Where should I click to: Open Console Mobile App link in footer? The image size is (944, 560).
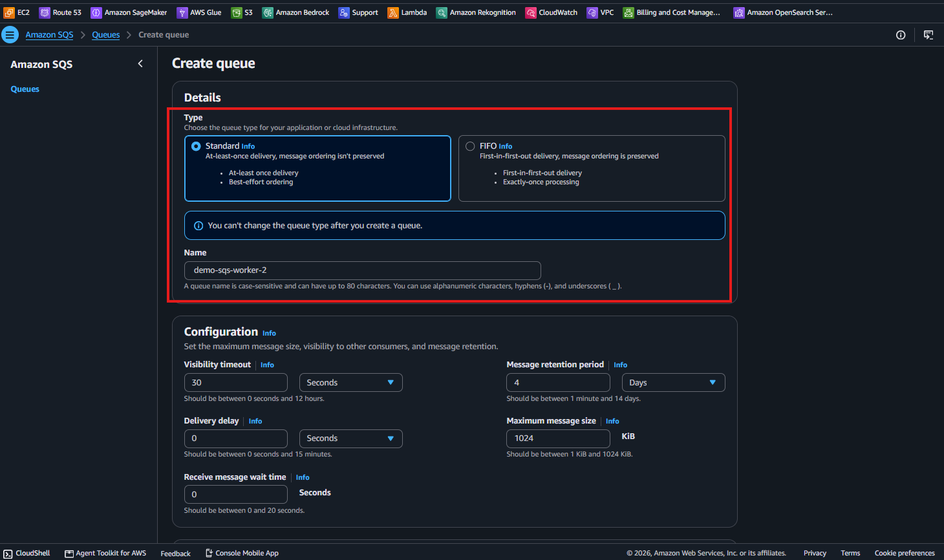coord(242,553)
